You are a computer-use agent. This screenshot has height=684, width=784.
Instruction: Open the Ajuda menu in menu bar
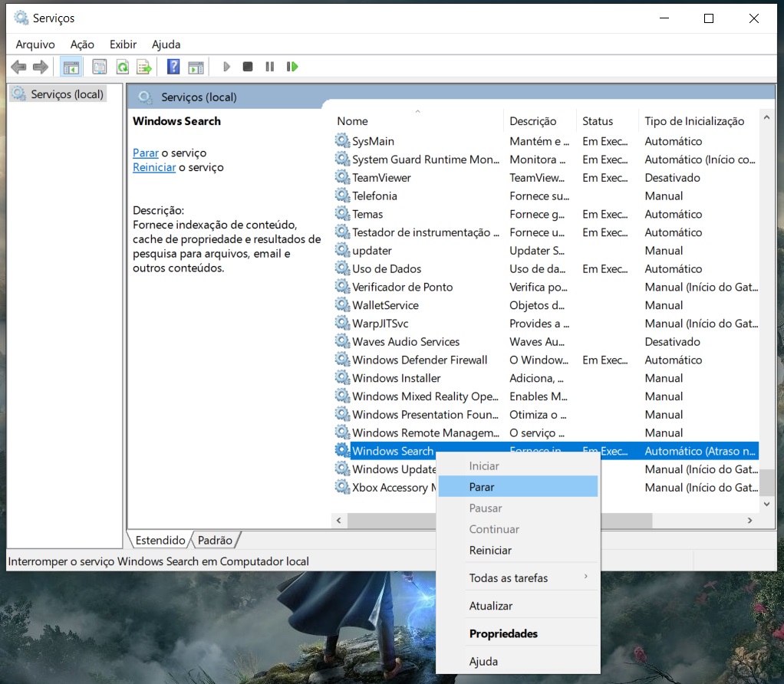tap(166, 44)
